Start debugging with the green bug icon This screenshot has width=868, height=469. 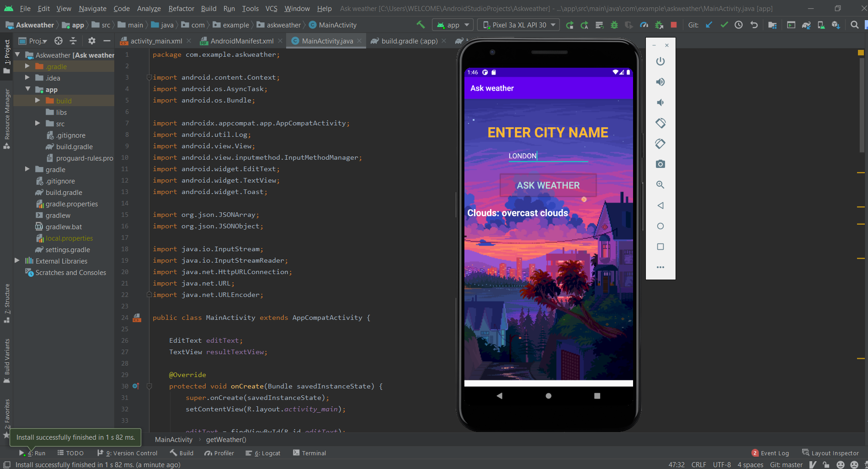tap(614, 25)
